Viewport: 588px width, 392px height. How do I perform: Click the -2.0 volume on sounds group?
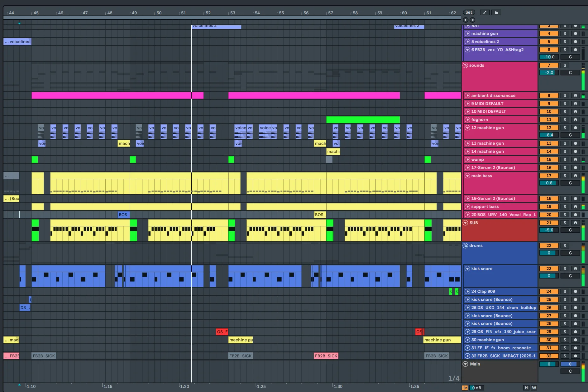pyautogui.click(x=549, y=73)
